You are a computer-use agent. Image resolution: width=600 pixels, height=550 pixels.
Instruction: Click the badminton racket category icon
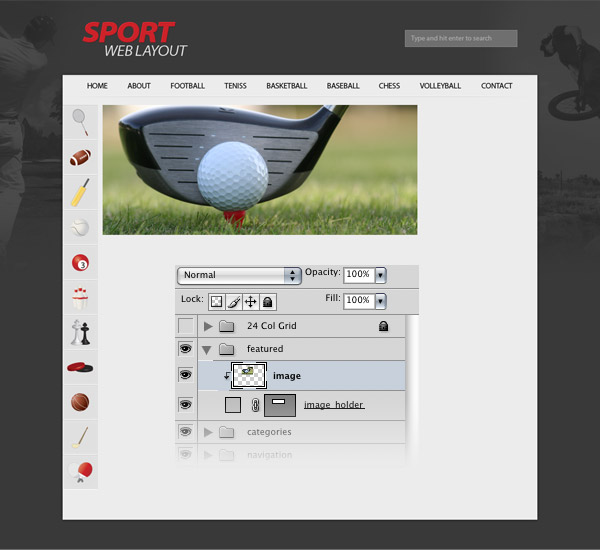[x=80, y=122]
